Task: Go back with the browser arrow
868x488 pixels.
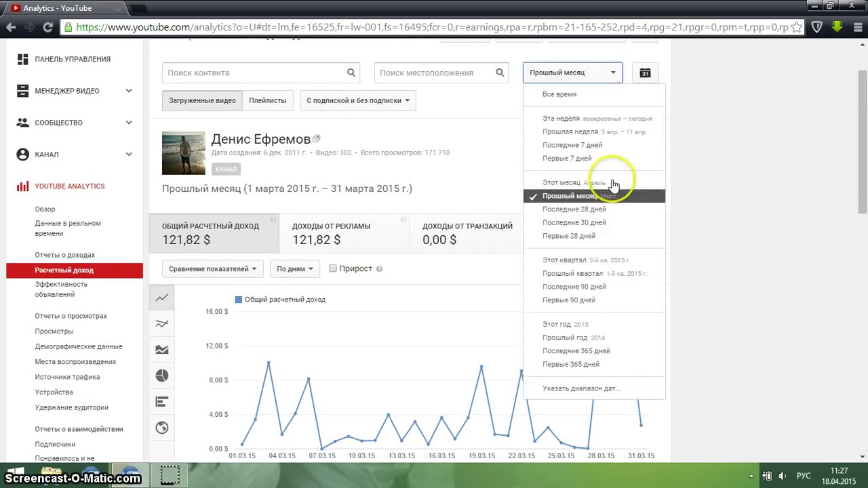Action: click(x=11, y=27)
